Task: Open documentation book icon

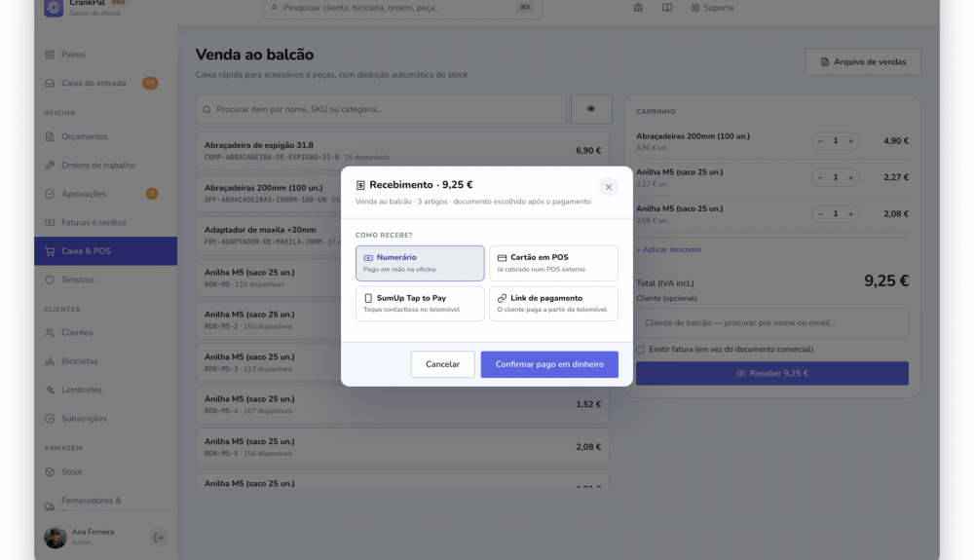Action: (x=666, y=8)
